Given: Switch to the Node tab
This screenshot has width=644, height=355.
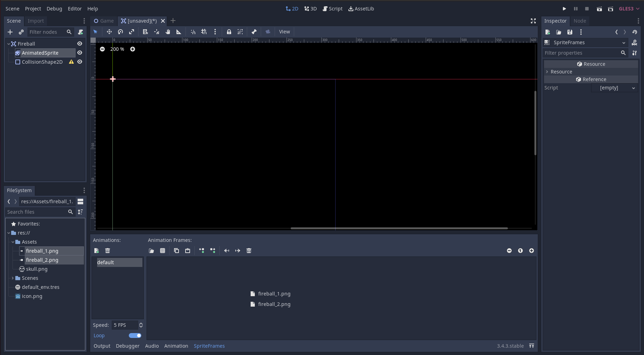Looking at the screenshot, I should pos(580,21).
